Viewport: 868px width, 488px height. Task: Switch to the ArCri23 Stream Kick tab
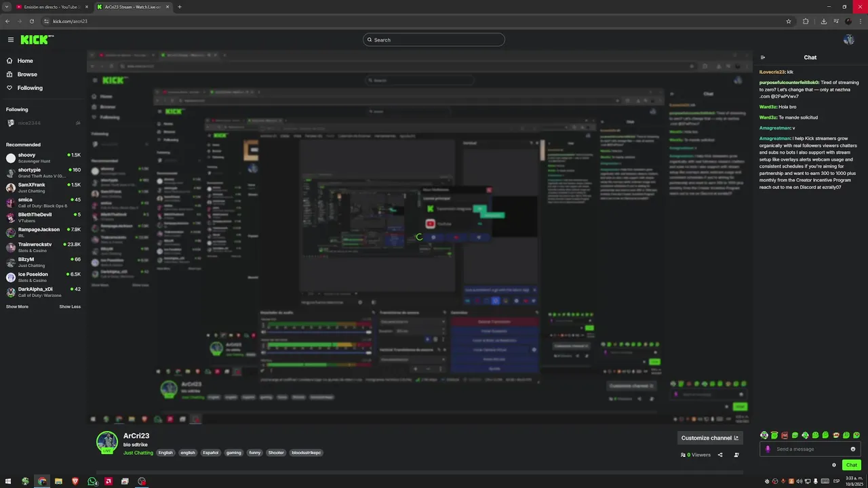[x=132, y=7]
